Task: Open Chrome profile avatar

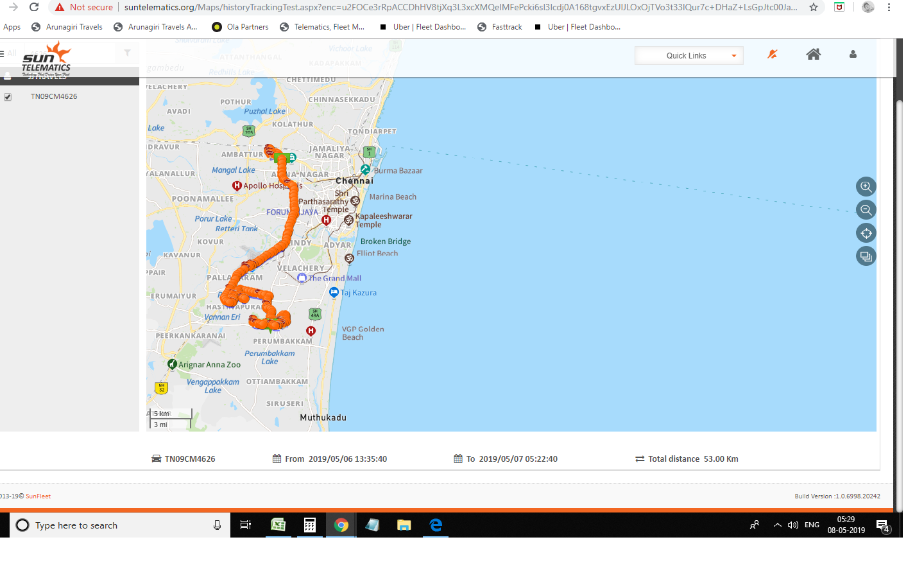Action: coord(868,7)
